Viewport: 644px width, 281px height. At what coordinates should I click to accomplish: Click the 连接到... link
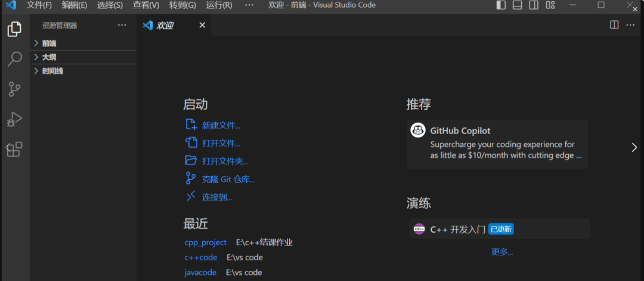217,197
